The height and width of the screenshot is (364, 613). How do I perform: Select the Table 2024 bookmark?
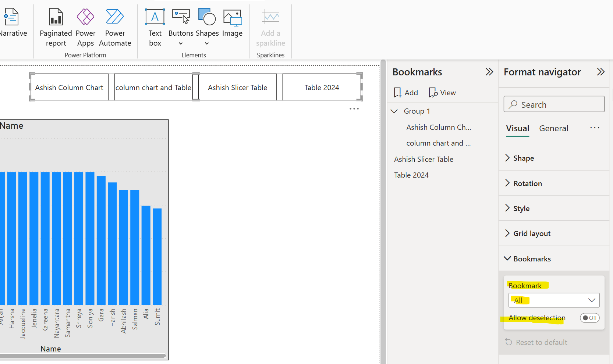click(411, 175)
